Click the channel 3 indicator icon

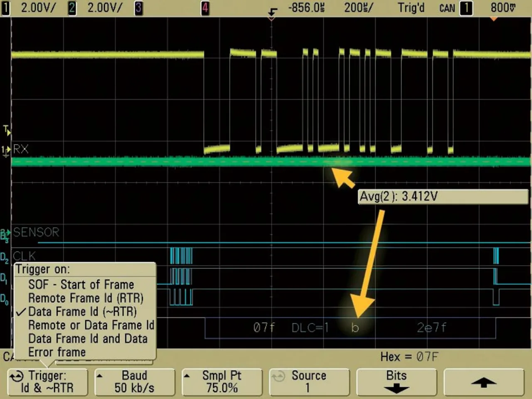(138, 8)
